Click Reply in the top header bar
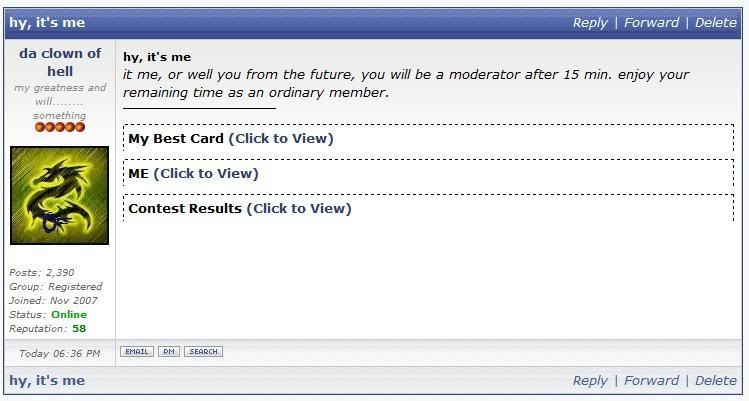Image resolution: width=749 pixels, height=401 pixels. pos(590,22)
